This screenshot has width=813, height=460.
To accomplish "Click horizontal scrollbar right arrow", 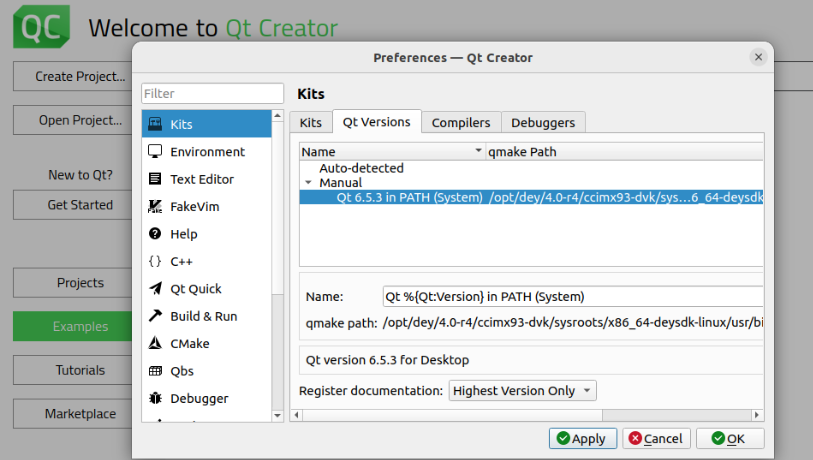I will pyautogui.click(x=756, y=415).
